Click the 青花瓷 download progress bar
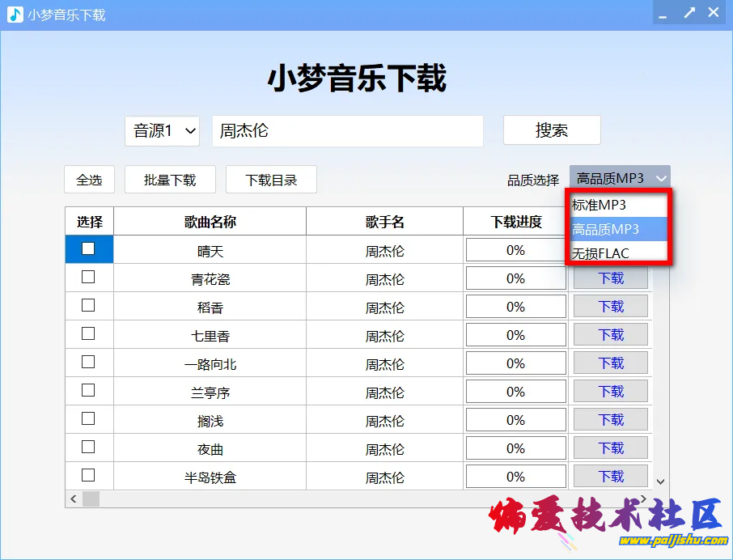This screenshot has width=733, height=560. 515,278
